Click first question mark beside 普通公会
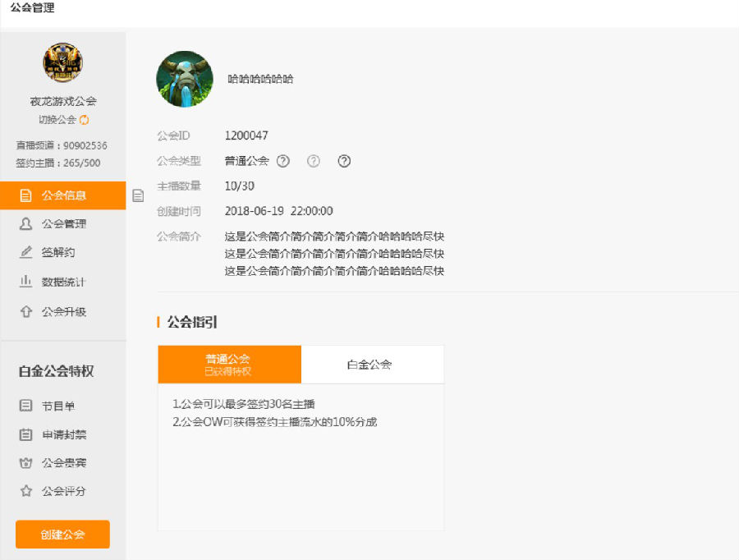Screen dimensions: 739x560 pyautogui.click(x=283, y=161)
